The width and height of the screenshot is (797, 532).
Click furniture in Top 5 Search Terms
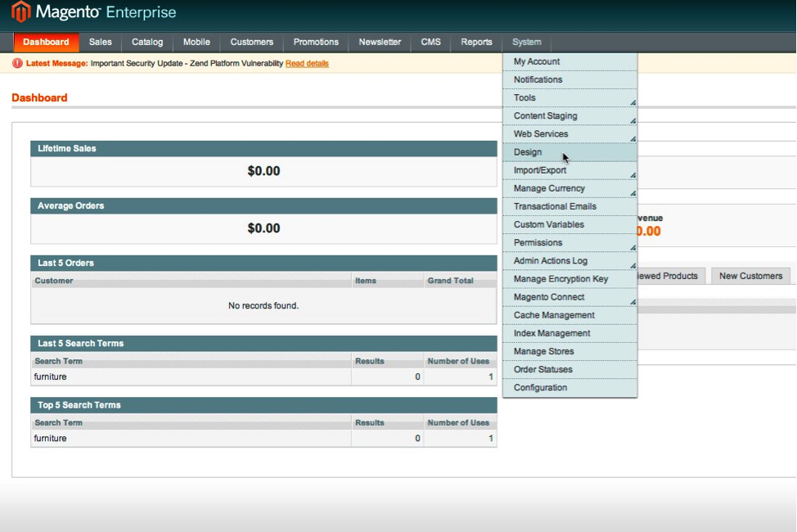pos(50,439)
